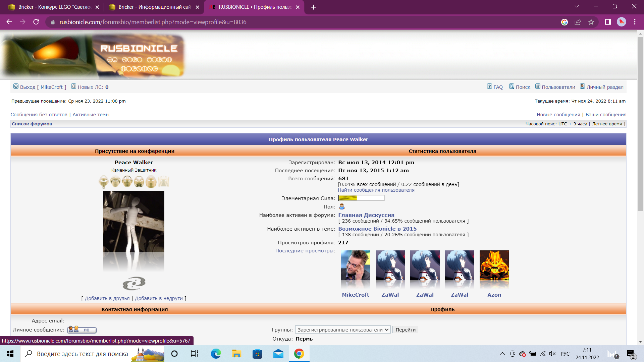Click the page vertical scrollbar
Viewport: 644px width, 362px height.
coord(640,124)
